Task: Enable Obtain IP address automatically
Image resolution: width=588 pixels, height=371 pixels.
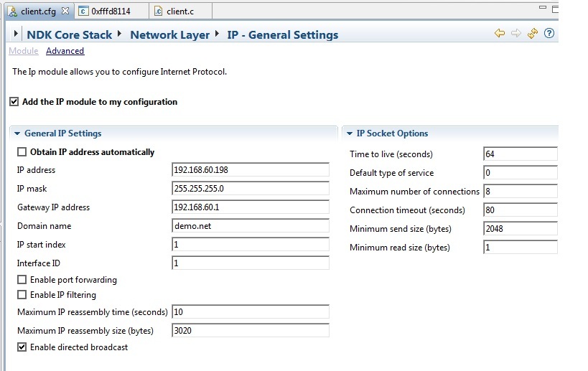Action: click(x=22, y=152)
